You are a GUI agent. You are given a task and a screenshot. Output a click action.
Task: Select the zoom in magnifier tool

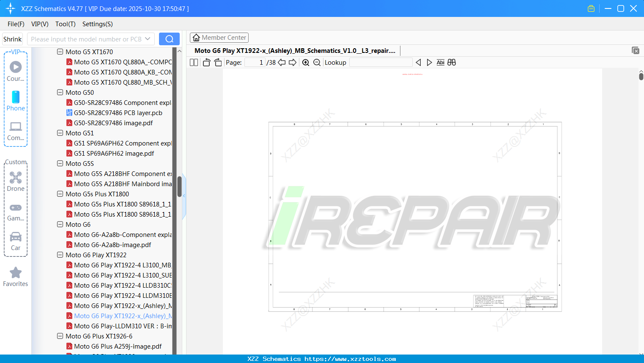(305, 62)
